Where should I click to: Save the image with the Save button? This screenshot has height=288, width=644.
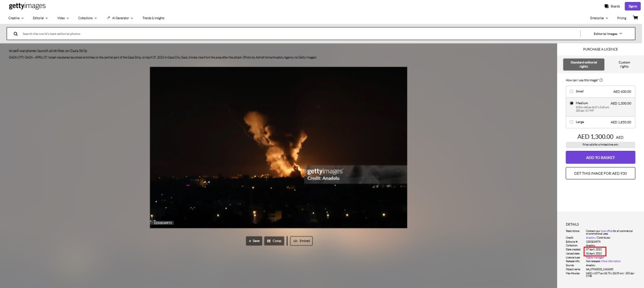(254, 241)
